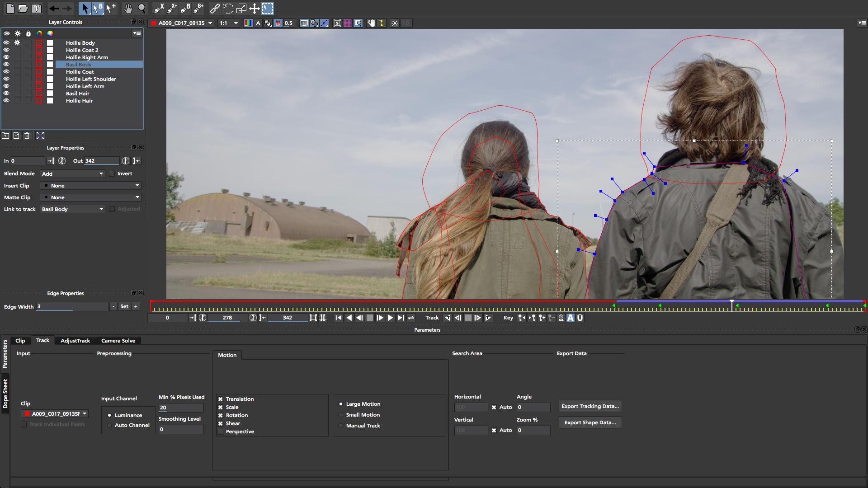Click the magnifier/zoom tool icon

point(142,8)
